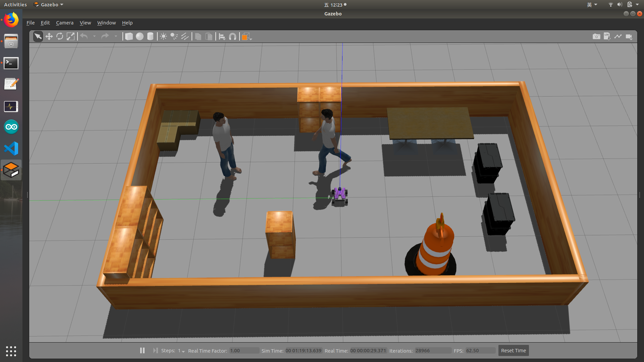Insert a cylinder shape

tap(150, 37)
